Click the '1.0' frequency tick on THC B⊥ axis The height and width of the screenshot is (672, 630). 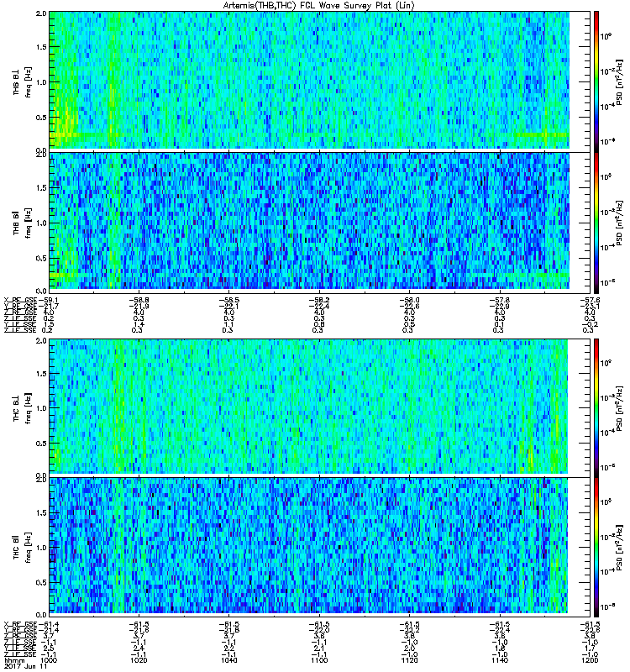[41, 408]
